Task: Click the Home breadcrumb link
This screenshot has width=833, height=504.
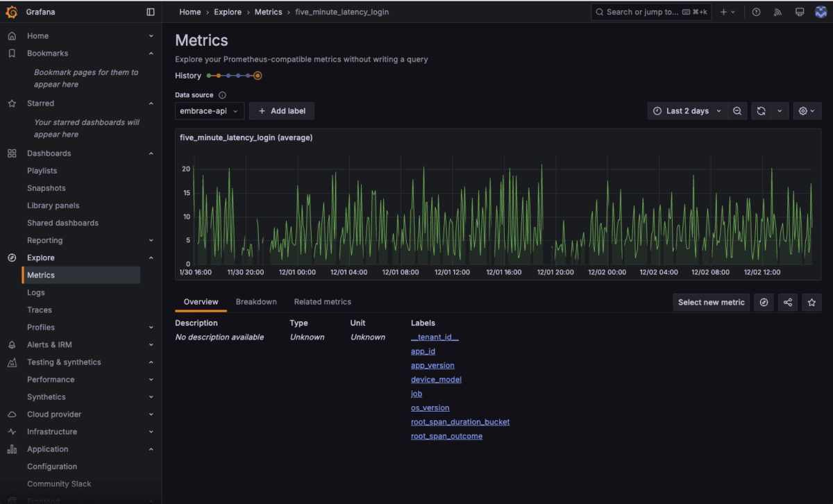Action: [190, 12]
